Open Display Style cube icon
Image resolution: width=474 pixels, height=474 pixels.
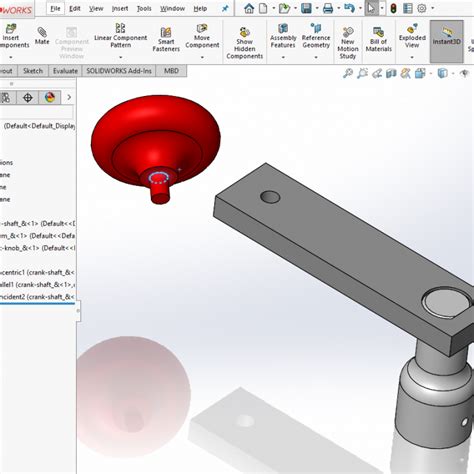pos(442,73)
